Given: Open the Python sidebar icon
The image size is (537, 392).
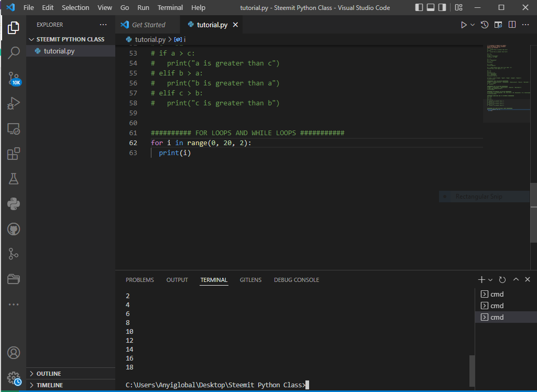Looking at the screenshot, I should (x=14, y=204).
